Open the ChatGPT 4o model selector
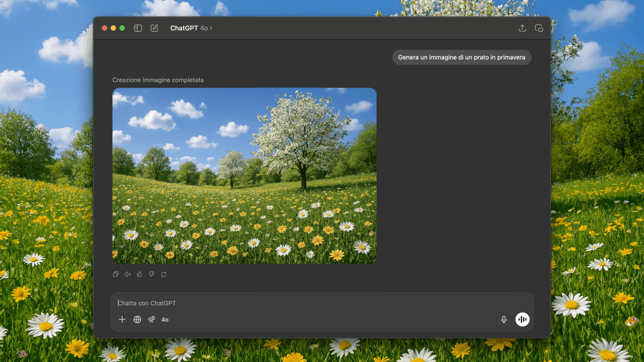 pos(191,28)
